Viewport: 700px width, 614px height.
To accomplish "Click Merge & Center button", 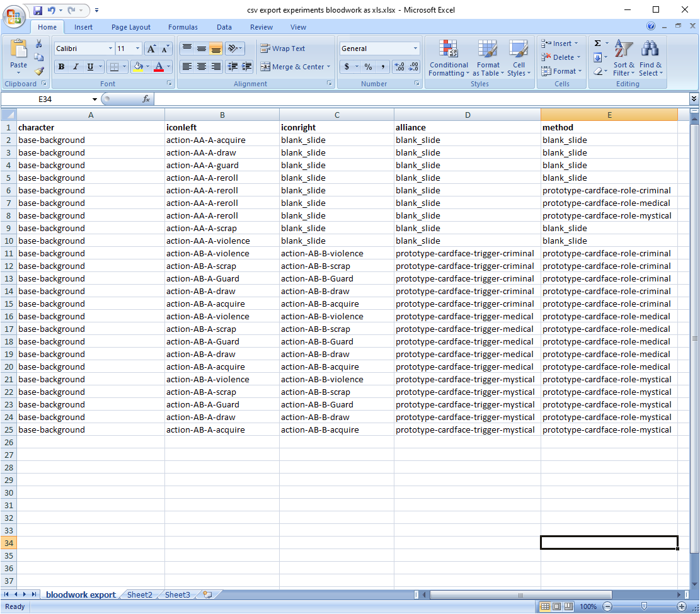I will (292, 67).
